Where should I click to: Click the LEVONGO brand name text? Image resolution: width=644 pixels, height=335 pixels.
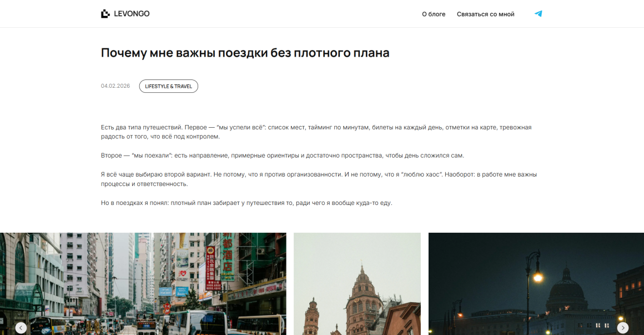(x=132, y=14)
